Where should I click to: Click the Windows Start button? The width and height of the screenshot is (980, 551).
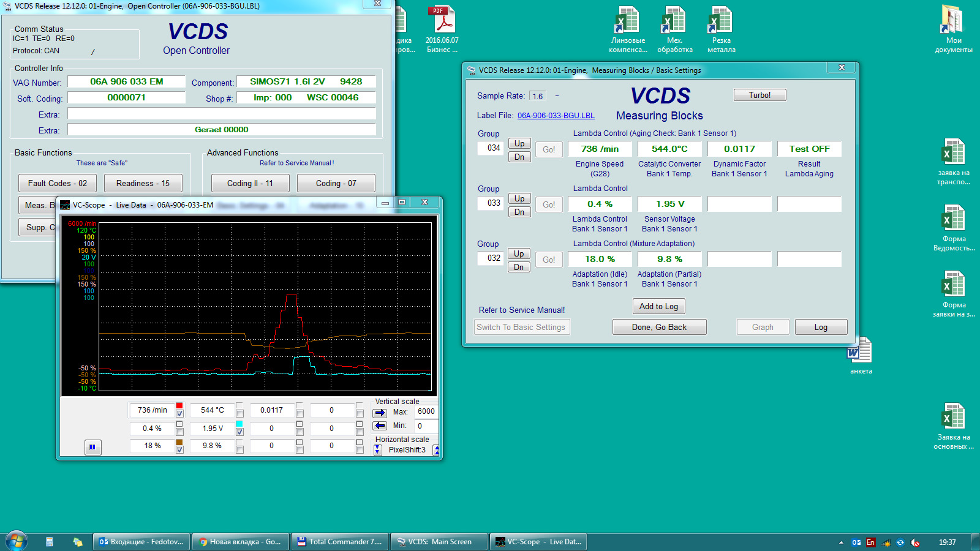point(17,541)
